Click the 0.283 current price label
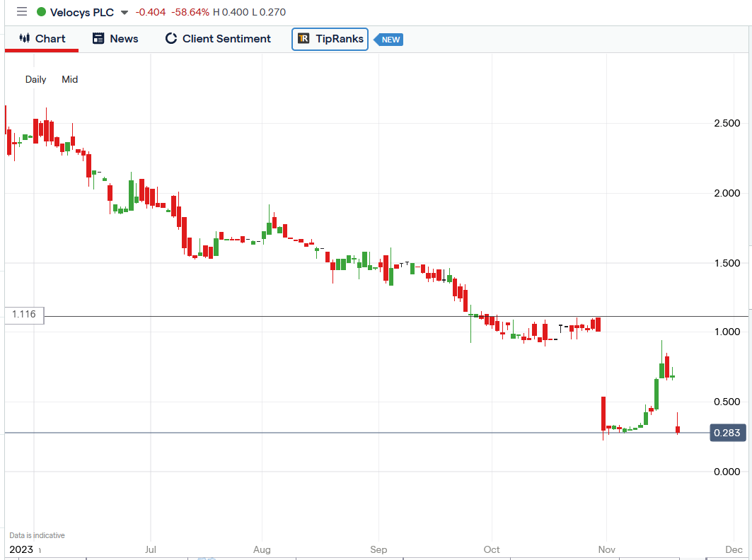The height and width of the screenshot is (560, 752). [x=727, y=433]
